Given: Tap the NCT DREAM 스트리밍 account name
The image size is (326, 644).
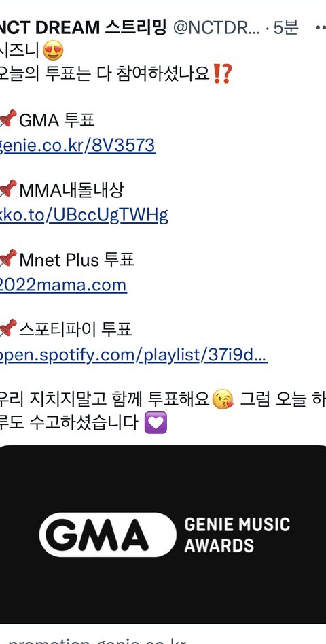Looking at the screenshot, I should coord(83,28).
